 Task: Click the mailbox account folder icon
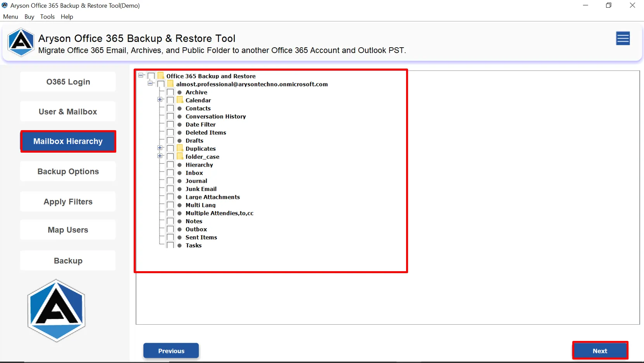pos(170,84)
